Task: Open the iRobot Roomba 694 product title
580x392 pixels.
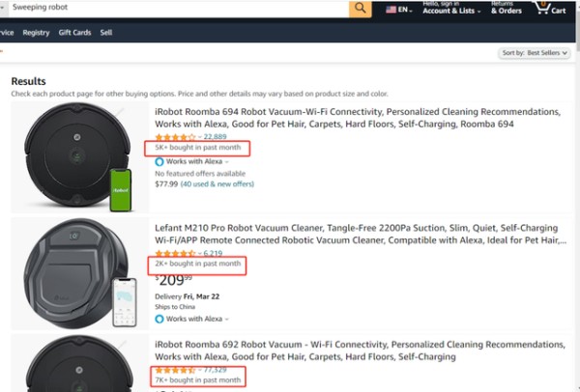Action: click(x=358, y=118)
